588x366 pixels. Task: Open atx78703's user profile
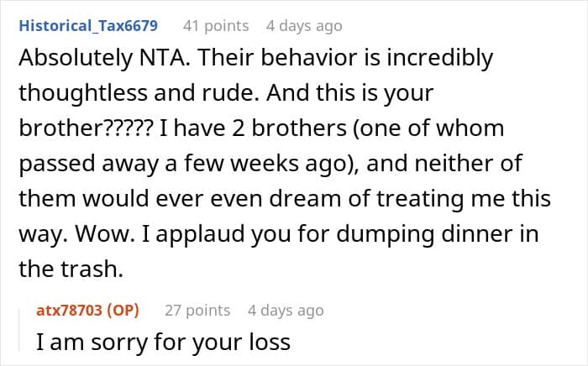(69, 311)
